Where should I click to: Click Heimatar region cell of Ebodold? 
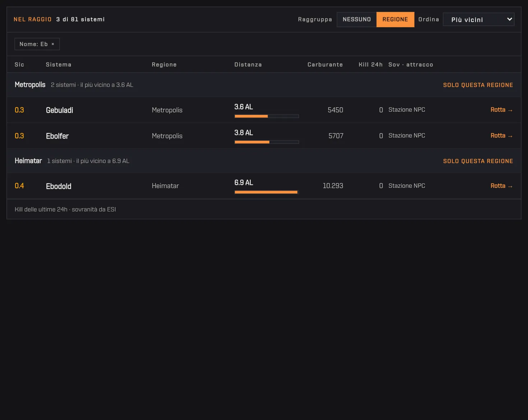tap(165, 186)
